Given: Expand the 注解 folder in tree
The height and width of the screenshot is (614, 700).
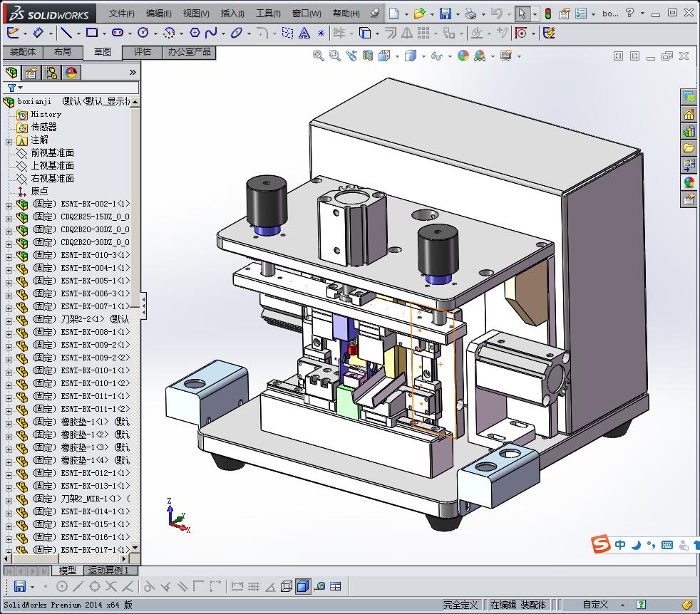Looking at the screenshot, I should [9, 140].
